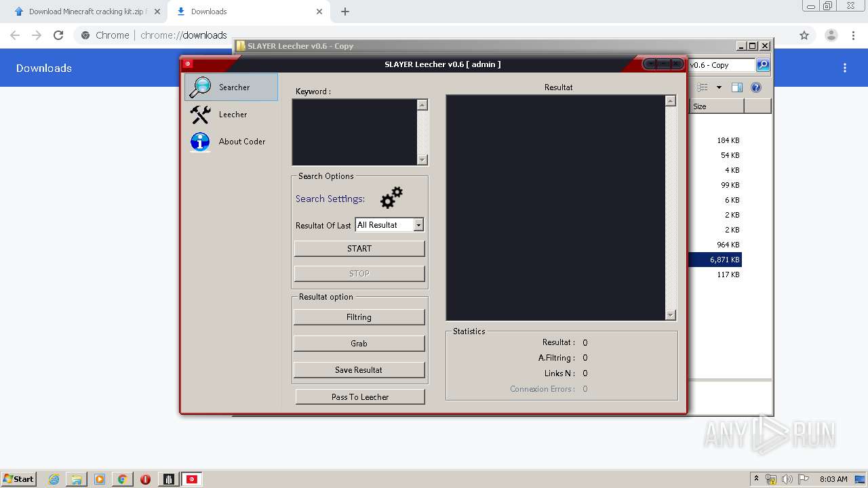Launch Windows Media Player from taskbar
The image size is (868, 488).
point(100,479)
